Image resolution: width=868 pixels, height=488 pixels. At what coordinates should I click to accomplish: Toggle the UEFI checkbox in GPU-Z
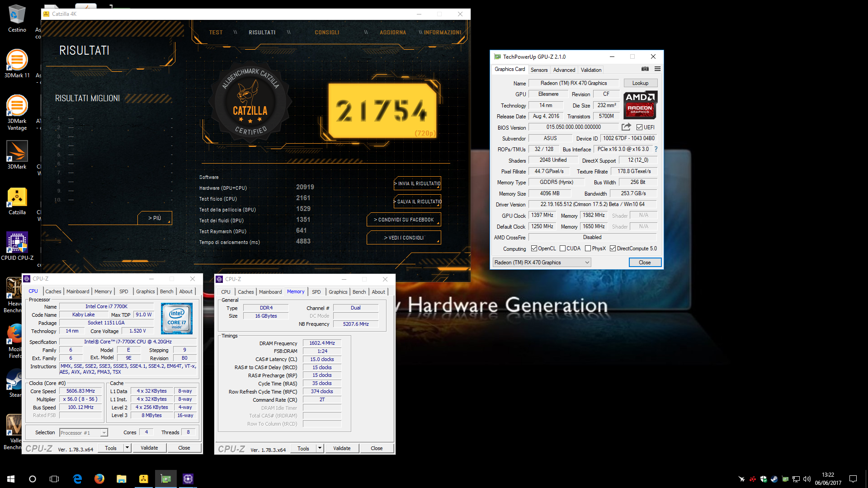tap(639, 127)
